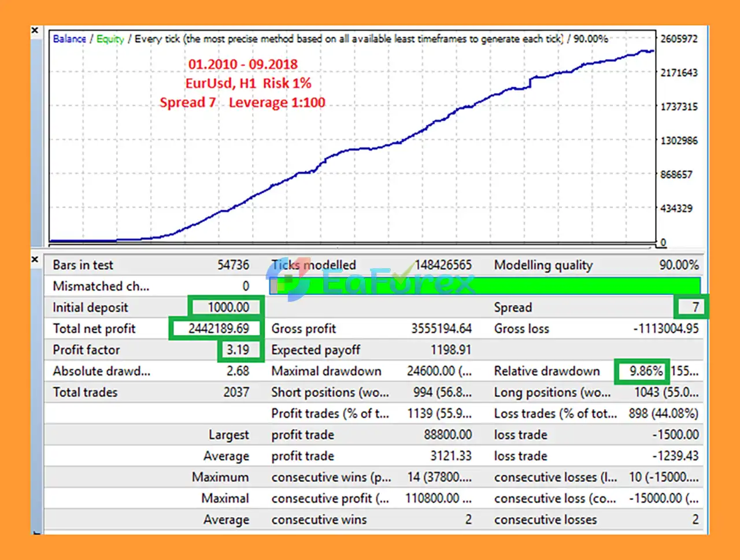Click the Modelling quality 90.00% cell
740x560 pixels.
[678, 265]
